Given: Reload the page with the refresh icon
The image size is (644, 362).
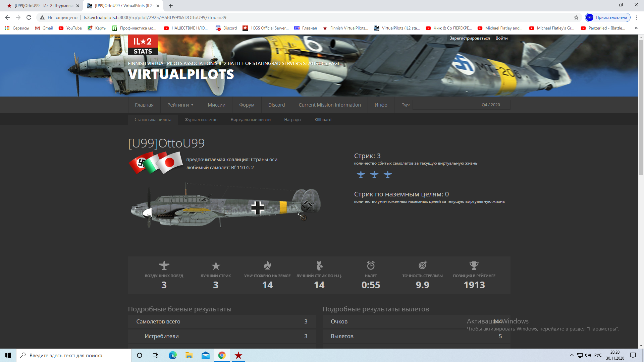Looking at the screenshot, I should [29, 17].
